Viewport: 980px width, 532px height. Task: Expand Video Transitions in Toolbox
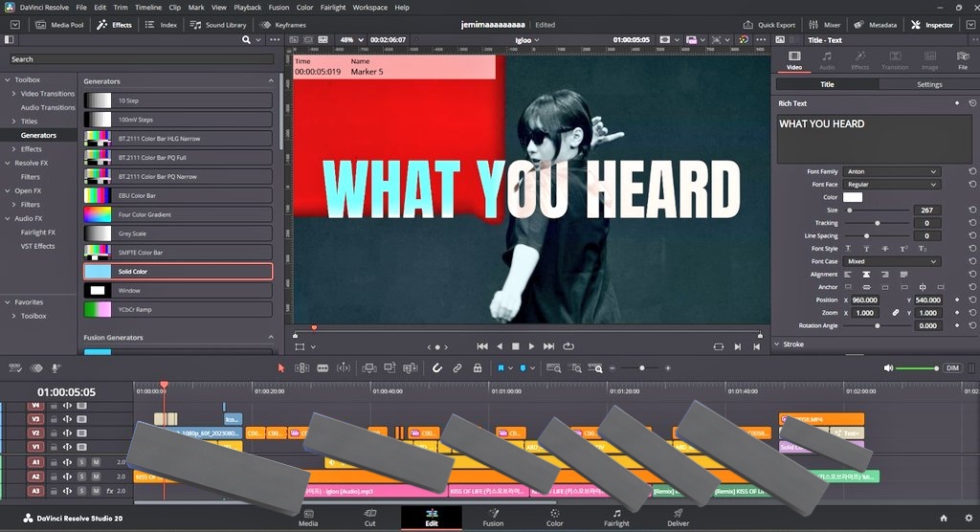pos(13,94)
